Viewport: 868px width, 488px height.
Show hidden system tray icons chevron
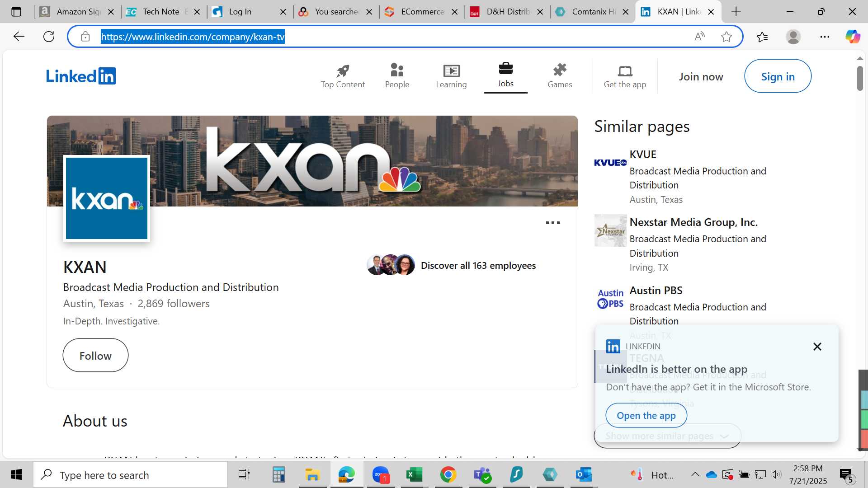(695, 474)
